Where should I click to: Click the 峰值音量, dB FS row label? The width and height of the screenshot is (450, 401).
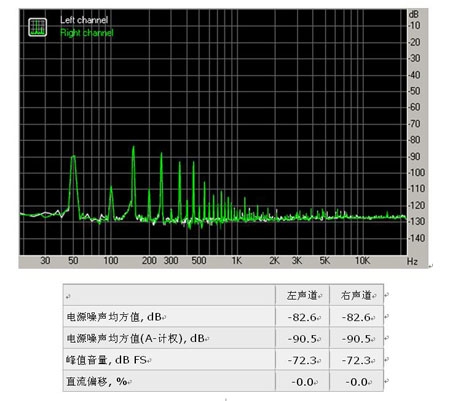pyautogui.click(x=106, y=360)
